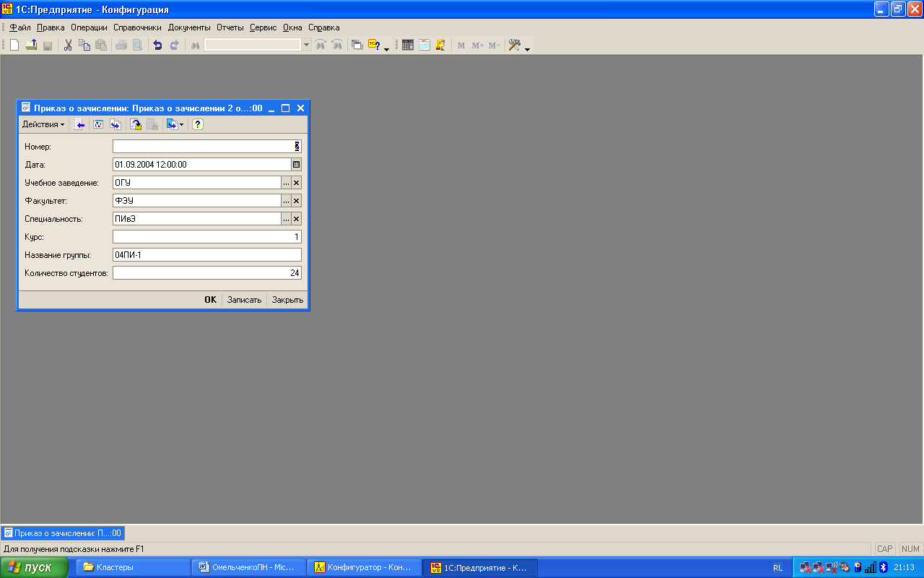The image size is (924, 578).
Task: Click the Дата input field
Action: click(201, 164)
